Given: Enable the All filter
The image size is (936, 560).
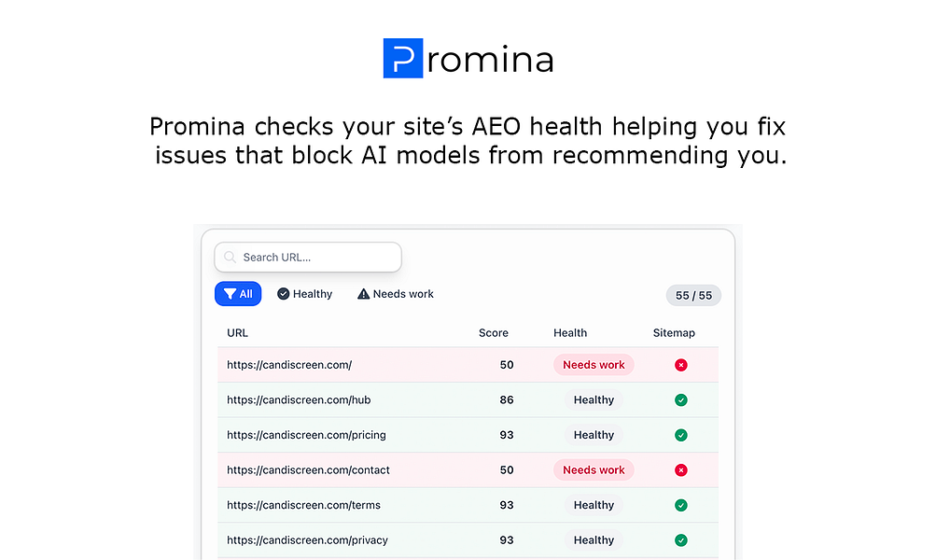Looking at the screenshot, I should pyautogui.click(x=237, y=293).
